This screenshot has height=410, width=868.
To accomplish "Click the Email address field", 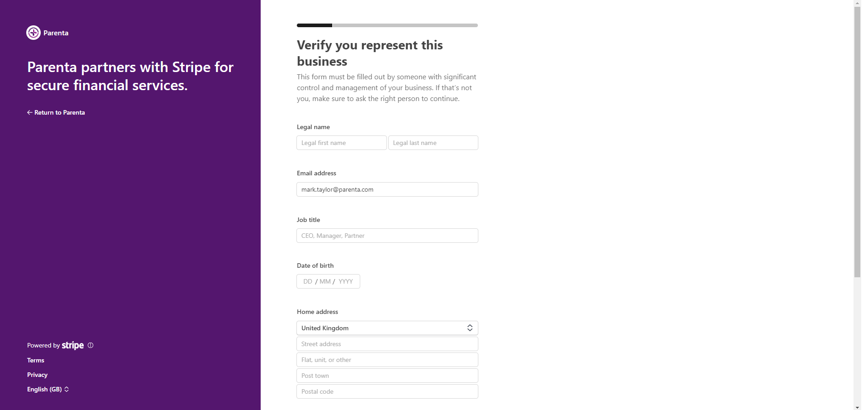I will [387, 189].
